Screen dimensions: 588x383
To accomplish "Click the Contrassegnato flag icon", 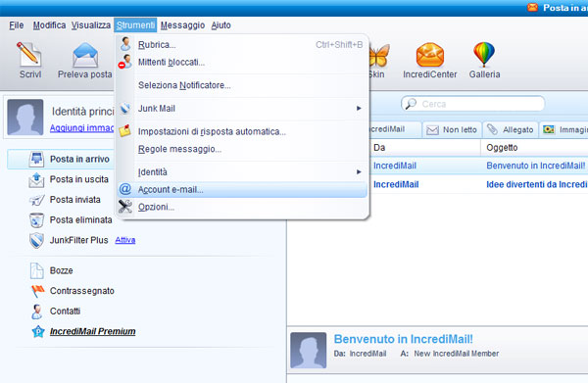I will tap(37, 291).
